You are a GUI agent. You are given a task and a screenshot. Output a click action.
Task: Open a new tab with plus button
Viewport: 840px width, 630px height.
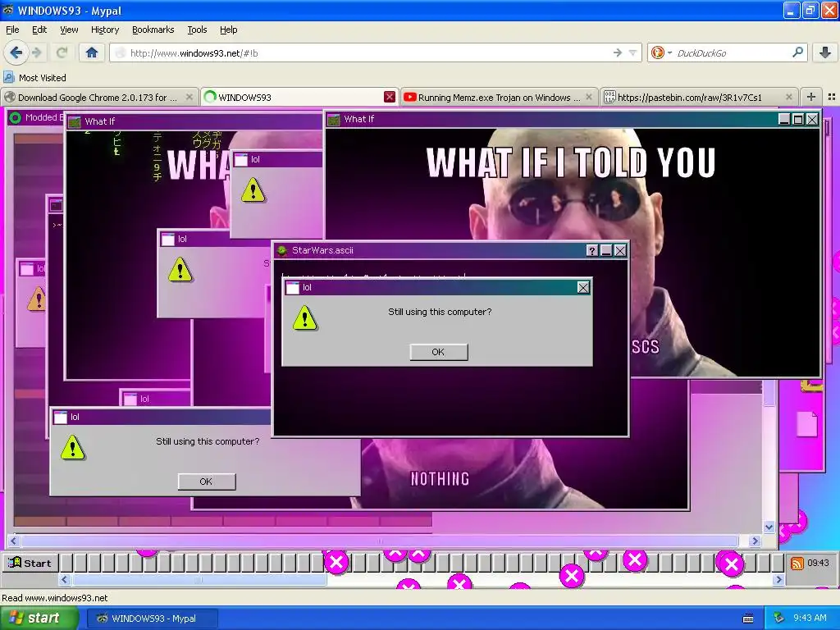pyautogui.click(x=811, y=97)
